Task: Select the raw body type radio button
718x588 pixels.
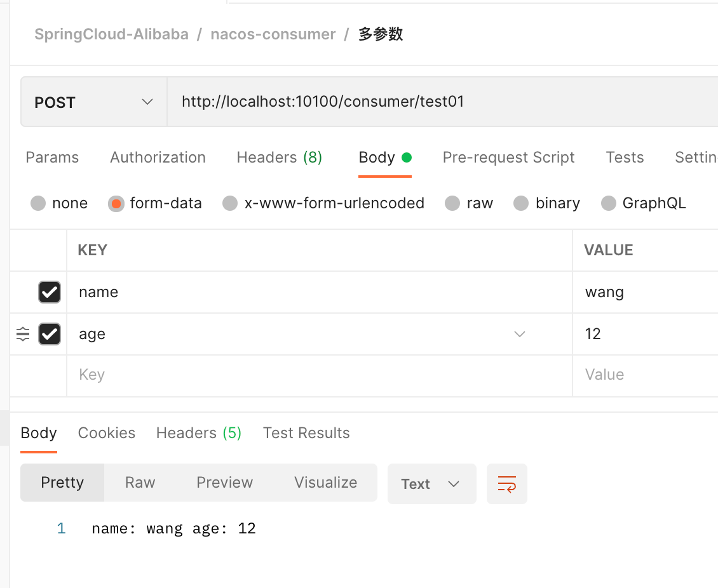Action: pos(452,203)
